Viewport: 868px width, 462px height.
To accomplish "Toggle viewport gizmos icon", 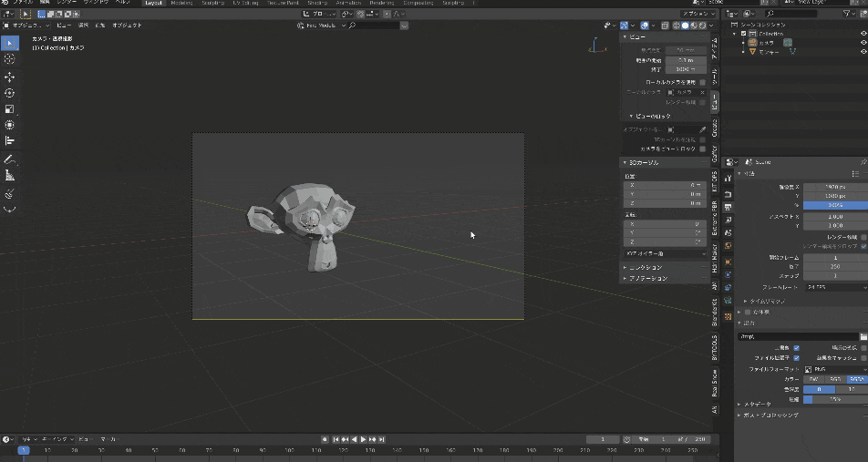I will [x=624, y=26].
